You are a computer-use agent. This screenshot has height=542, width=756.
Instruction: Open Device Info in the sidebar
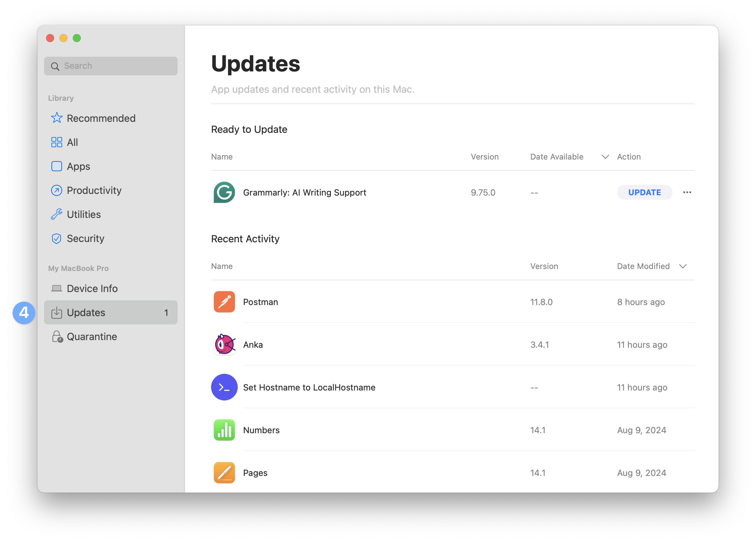(x=92, y=288)
